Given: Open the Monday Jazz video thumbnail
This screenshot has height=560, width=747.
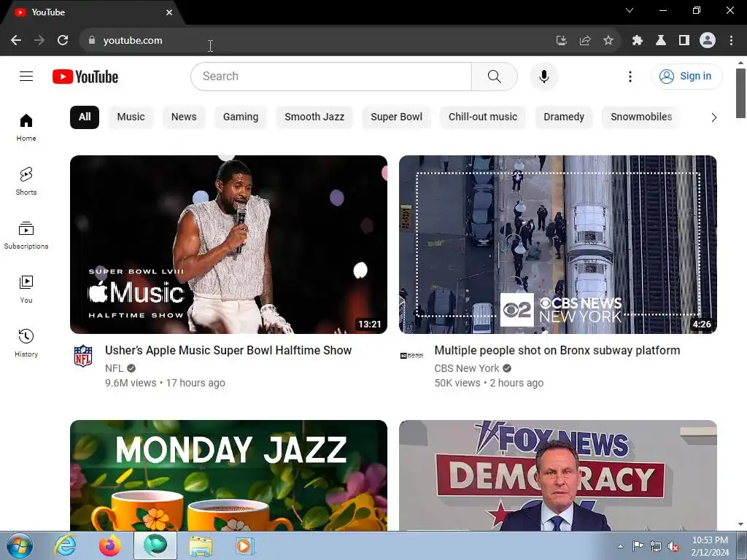Looking at the screenshot, I should pyautogui.click(x=228, y=475).
